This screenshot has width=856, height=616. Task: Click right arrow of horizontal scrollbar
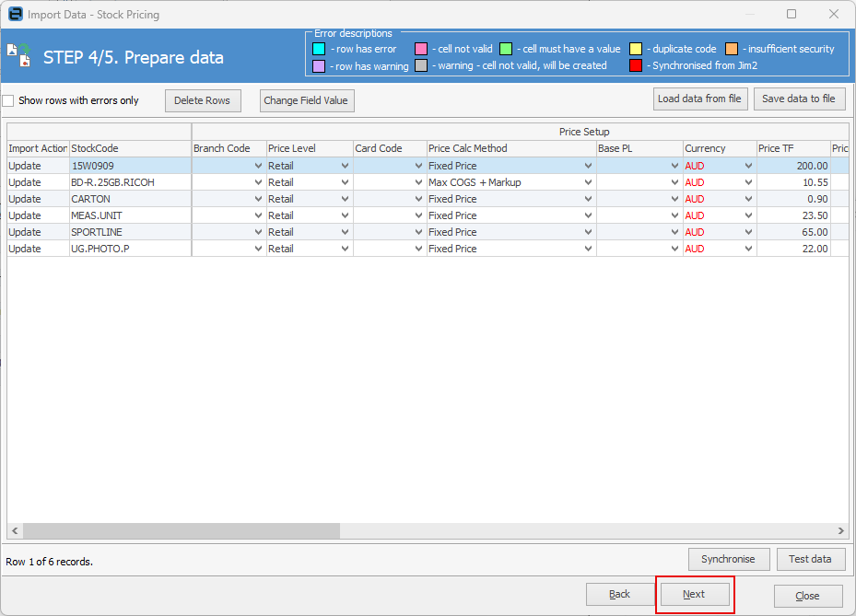coord(840,531)
